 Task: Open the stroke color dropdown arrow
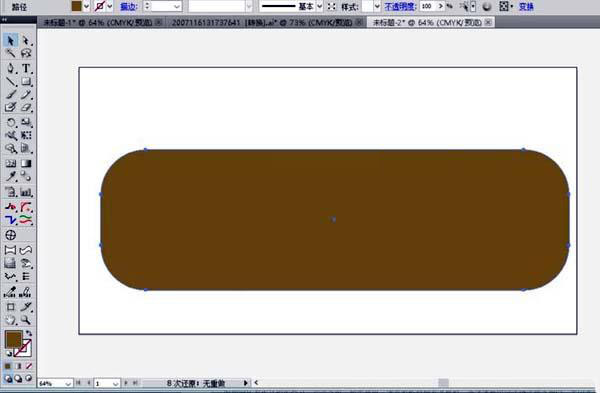pyautogui.click(x=110, y=7)
